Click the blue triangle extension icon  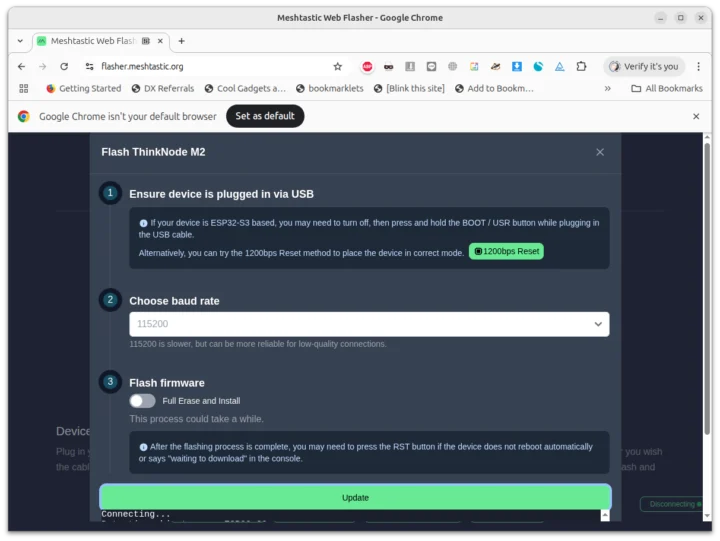(x=559, y=67)
